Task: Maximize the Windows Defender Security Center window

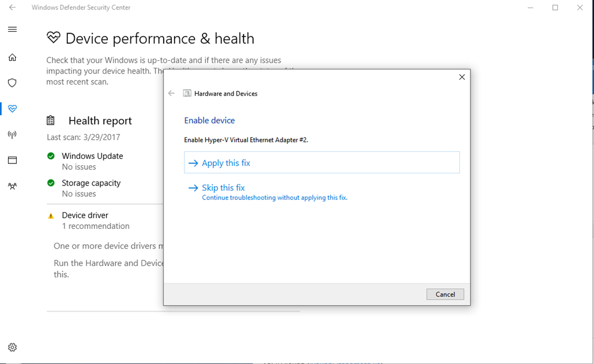Action: coord(555,8)
